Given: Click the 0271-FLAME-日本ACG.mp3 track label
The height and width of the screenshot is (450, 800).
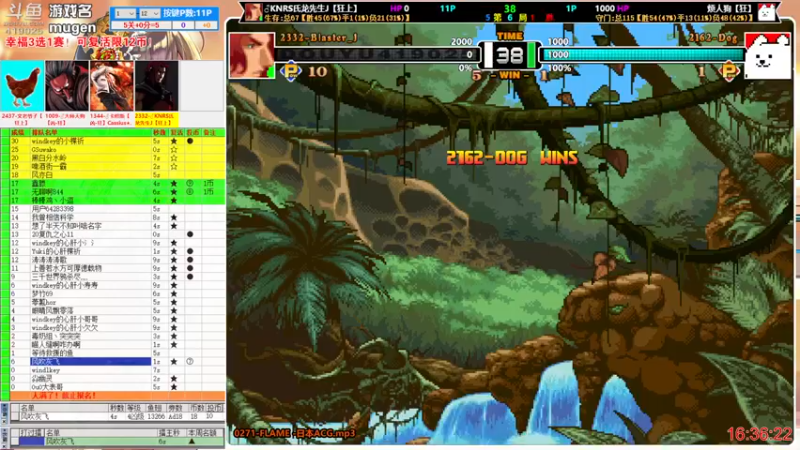Looking at the screenshot, I should tap(294, 433).
